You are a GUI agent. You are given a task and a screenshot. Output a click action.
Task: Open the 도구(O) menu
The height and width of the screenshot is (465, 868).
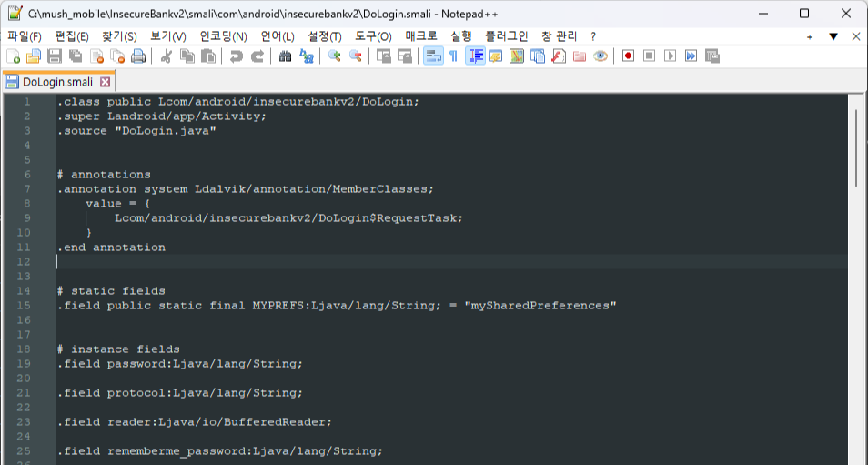click(373, 36)
